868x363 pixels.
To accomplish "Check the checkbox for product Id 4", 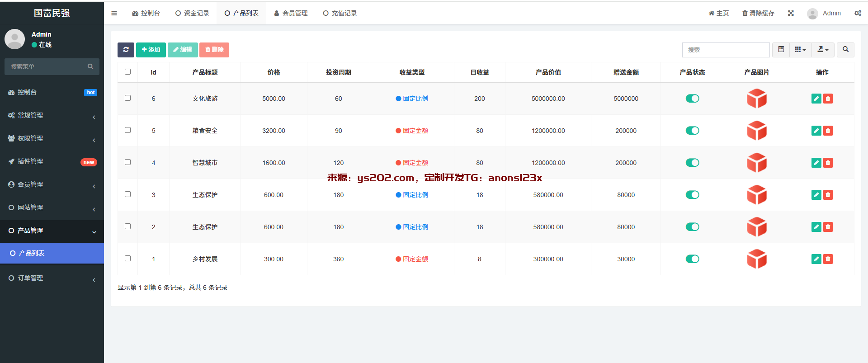I will coord(127,162).
